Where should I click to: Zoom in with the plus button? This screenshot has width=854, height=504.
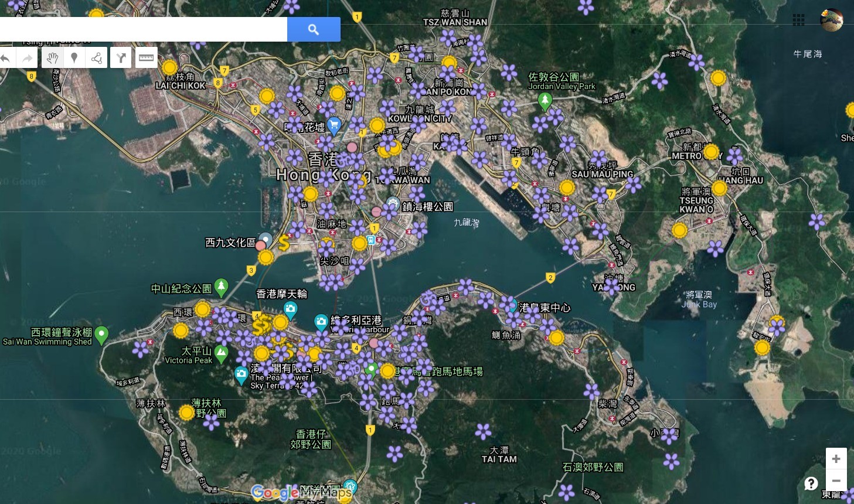836,459
